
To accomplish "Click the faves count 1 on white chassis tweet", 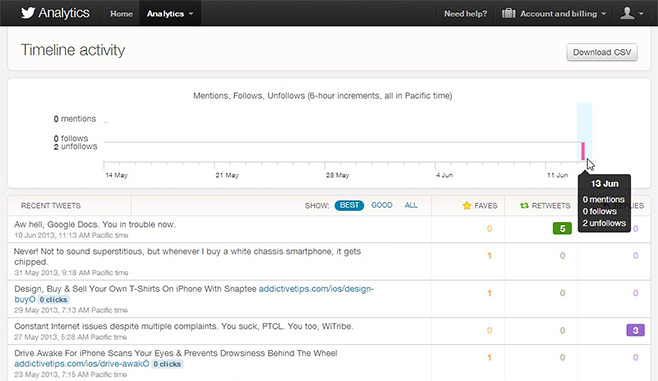I will click(489, 256).
